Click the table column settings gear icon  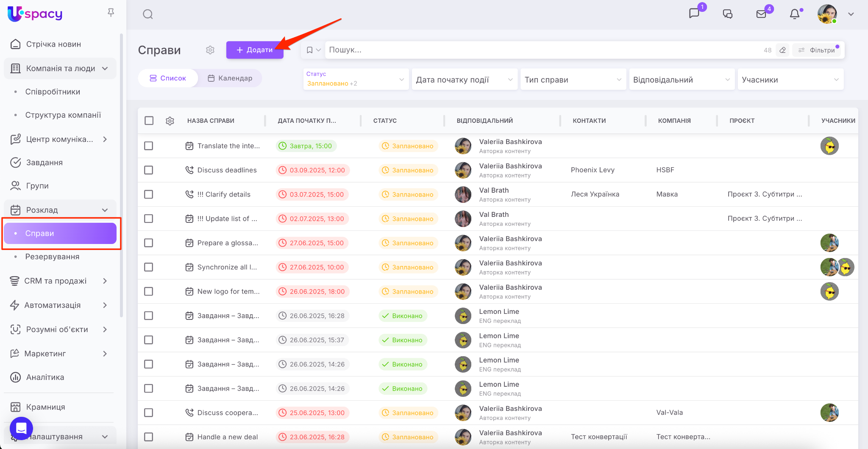tap(170, 121)
